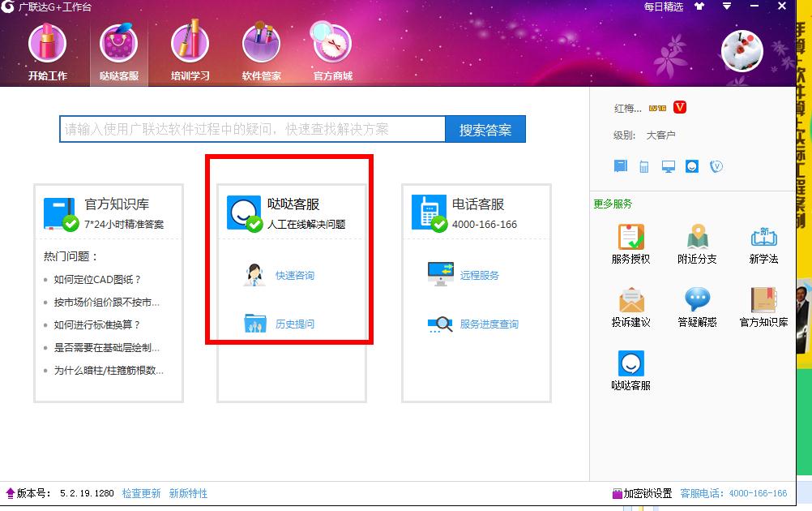812x511 pixels.
Task: Open 服务授权 in 更多服务
Action: click(x=630, y=244)
